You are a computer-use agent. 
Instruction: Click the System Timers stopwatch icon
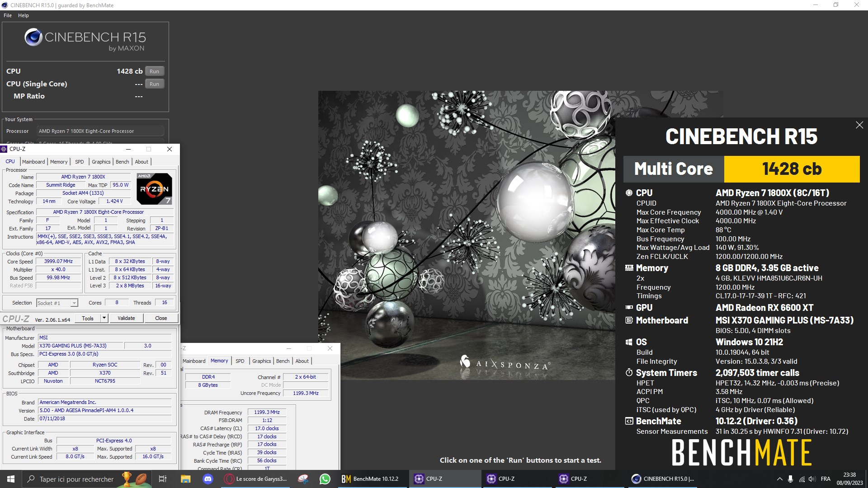point(629,373)
